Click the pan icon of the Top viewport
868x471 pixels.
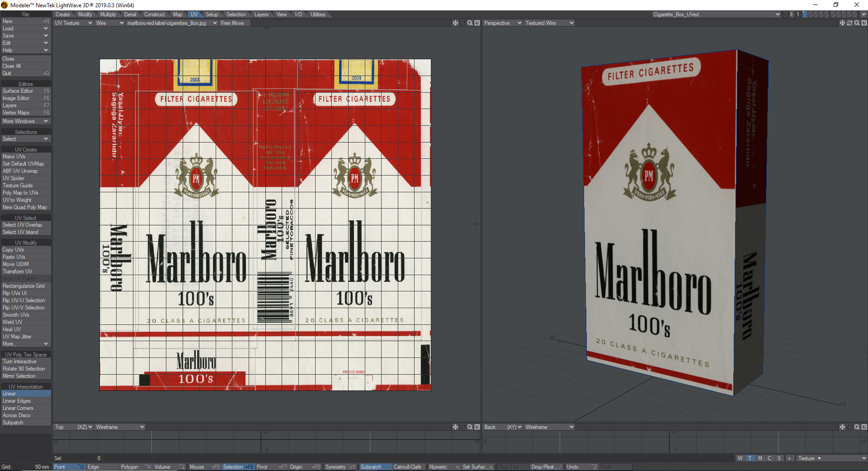[455, 427]
